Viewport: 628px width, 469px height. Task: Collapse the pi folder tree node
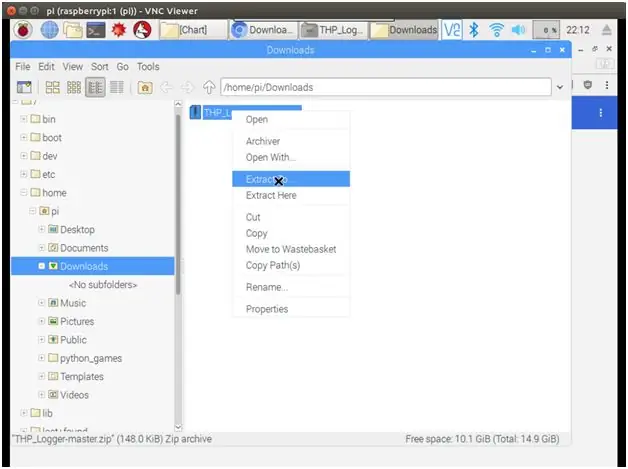pyautogui.click(x=32, y=211)
